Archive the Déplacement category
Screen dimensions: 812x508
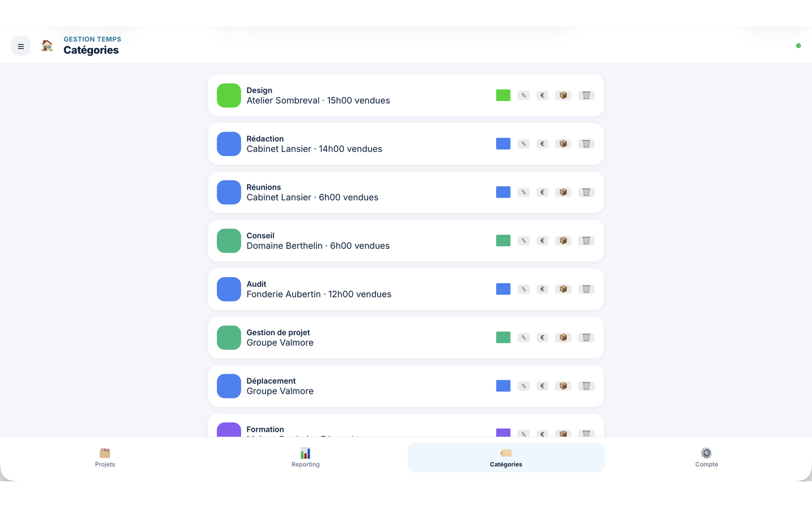coord(563,387)
